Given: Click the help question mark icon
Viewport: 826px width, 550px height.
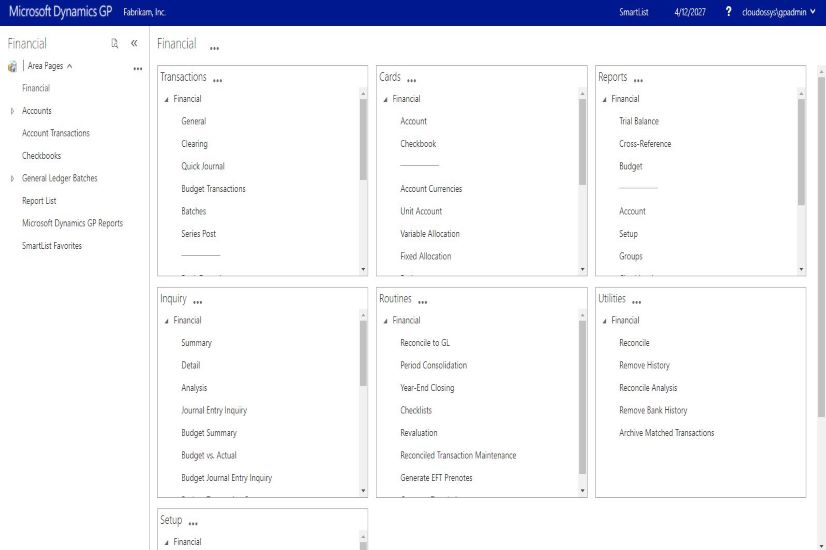Looking at the screenshot, I should (728, 11).
